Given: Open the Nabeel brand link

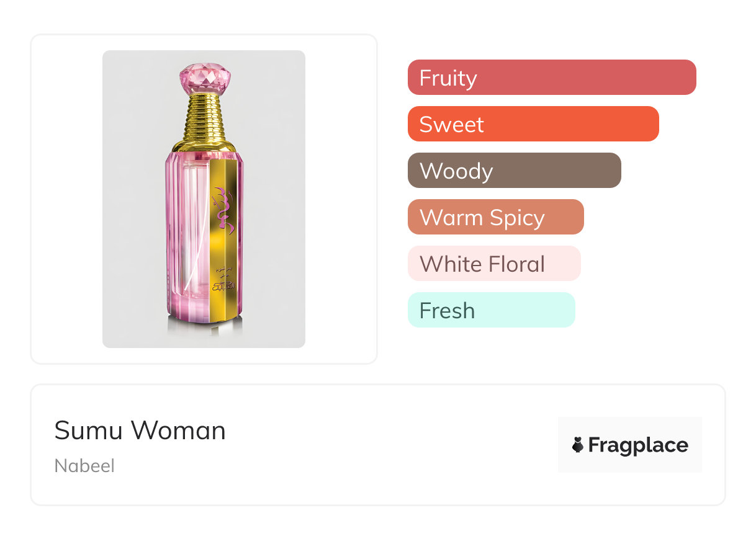Looking at the screenshot, I should 84,466.
